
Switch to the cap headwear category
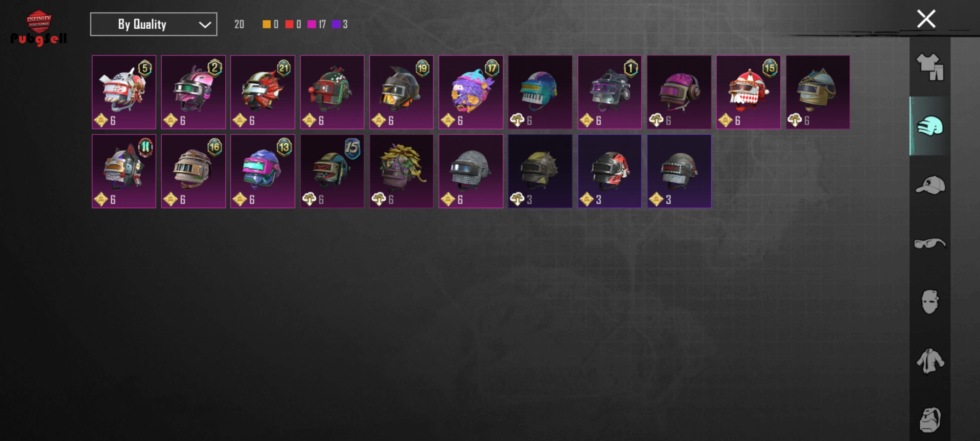(x=930, y=185)
